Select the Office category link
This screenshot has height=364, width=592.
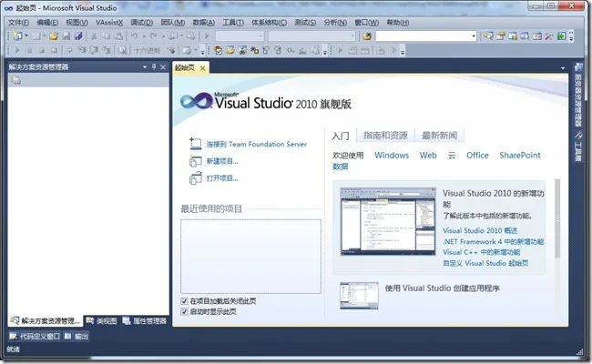pyautogui.click(x=477, y=156)
